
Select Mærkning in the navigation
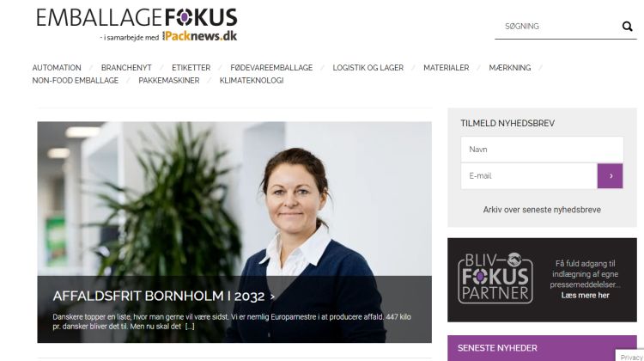(x=510, y=67)
